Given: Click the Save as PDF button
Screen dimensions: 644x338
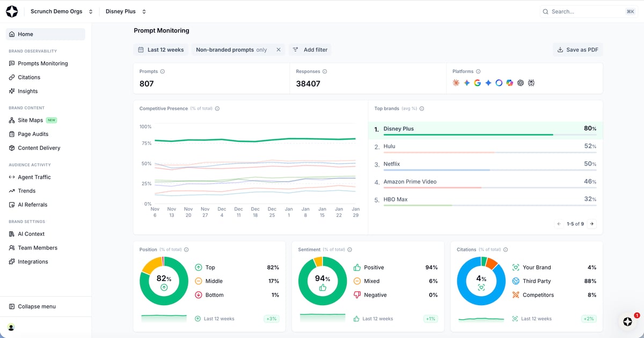Looking at the screenshot, I should [x=577, y=49].
